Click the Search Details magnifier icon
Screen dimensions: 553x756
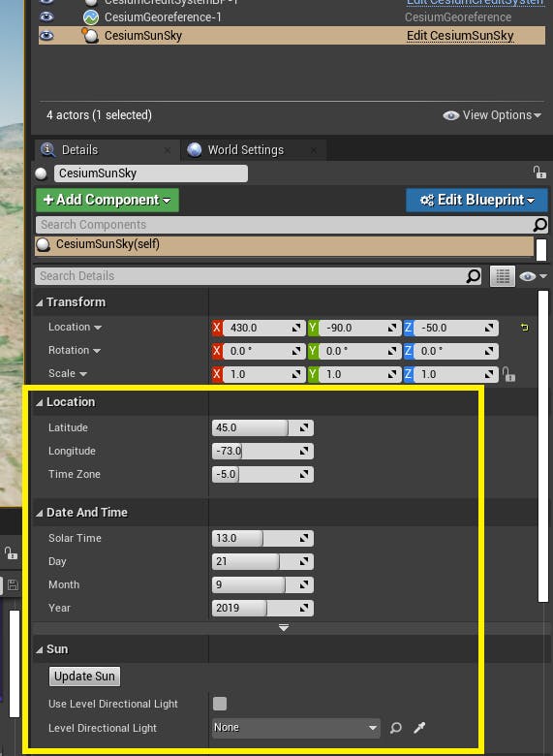pyautogui.click(x=473, y=276)
